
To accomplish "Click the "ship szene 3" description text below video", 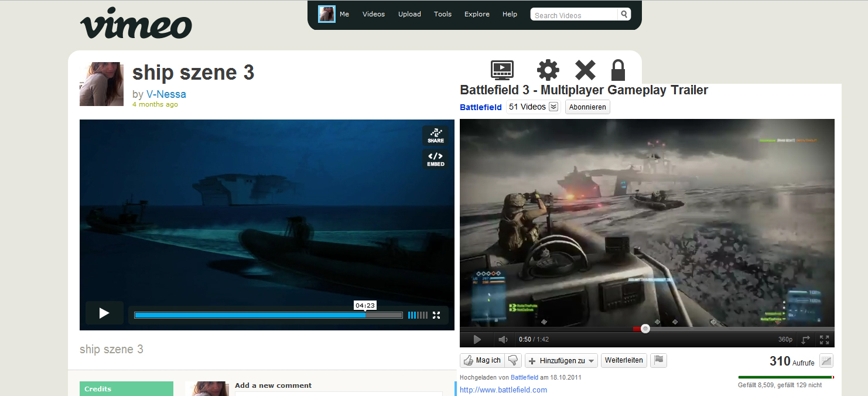I will pyautogui.click(x=111, y=349).
